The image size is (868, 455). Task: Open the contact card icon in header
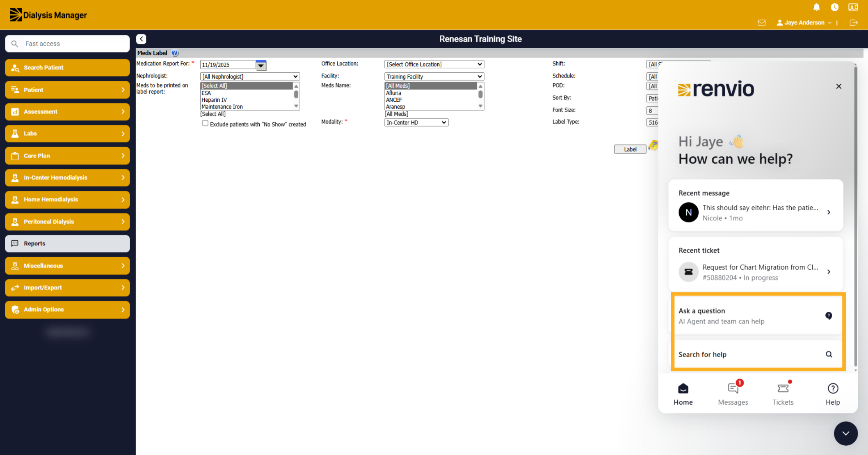853,7
